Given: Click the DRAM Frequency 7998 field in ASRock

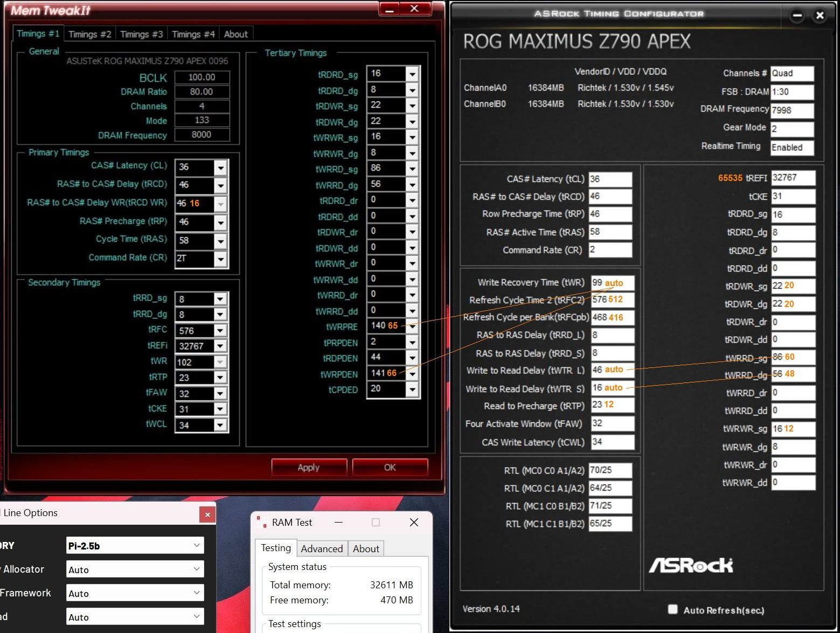Looking at the screenshot, I should tap(792, 110).
